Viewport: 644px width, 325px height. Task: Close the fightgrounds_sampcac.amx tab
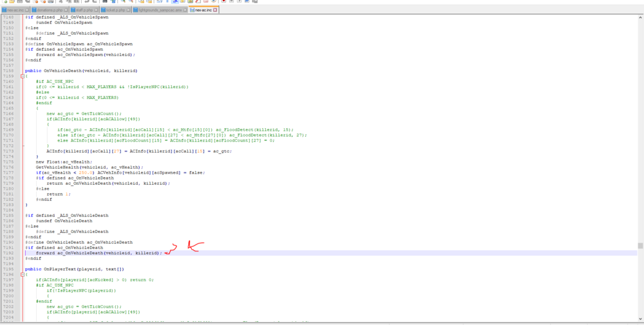pos(185,10)
